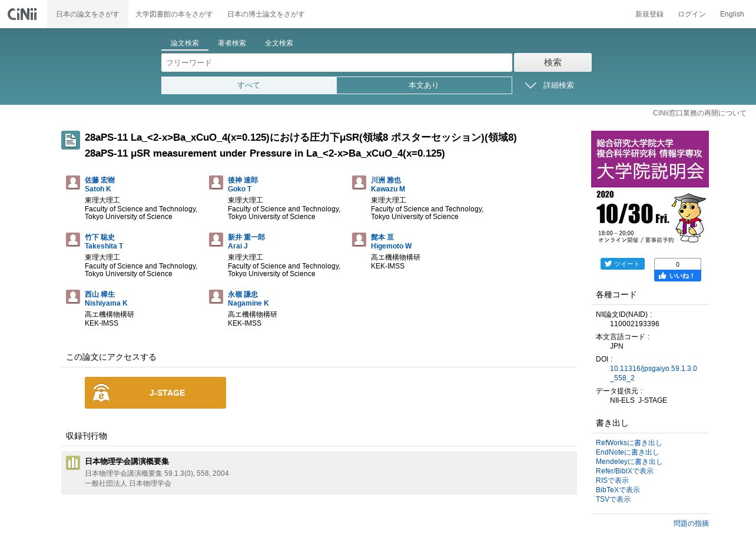Focus the フリーワード search field
Screen dimensions: 756x547
pos(337,62)
